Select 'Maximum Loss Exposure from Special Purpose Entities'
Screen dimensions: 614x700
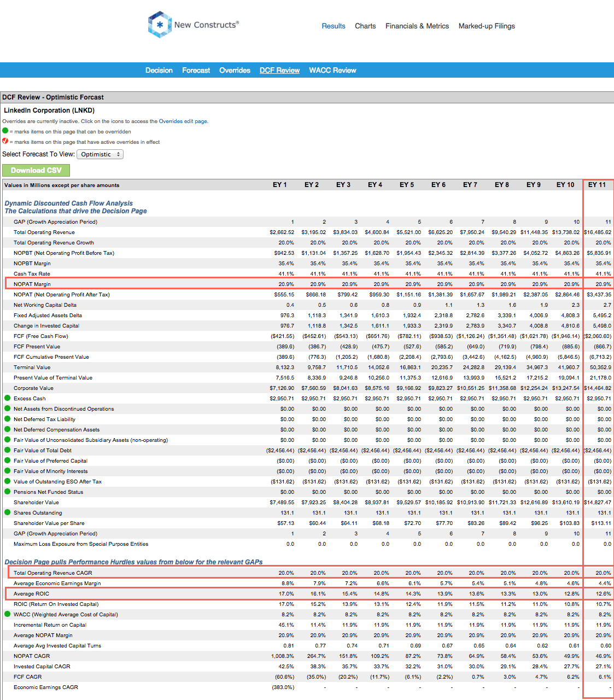point(81,544)
